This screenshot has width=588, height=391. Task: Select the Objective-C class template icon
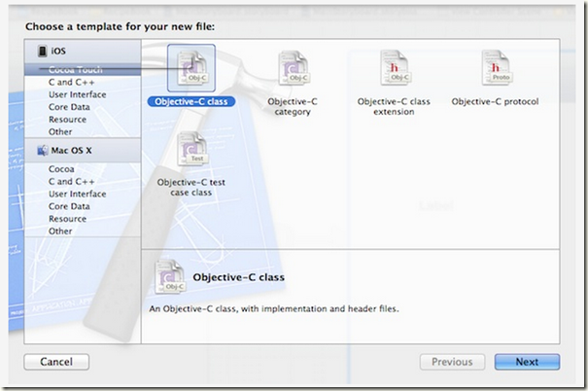tap(191, 68)
